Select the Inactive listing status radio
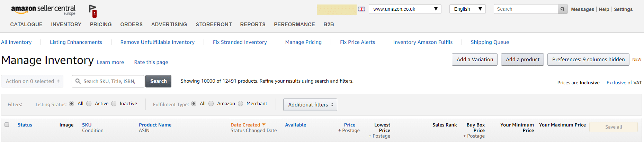Screen dimensions: 644x150 [114, 104]
